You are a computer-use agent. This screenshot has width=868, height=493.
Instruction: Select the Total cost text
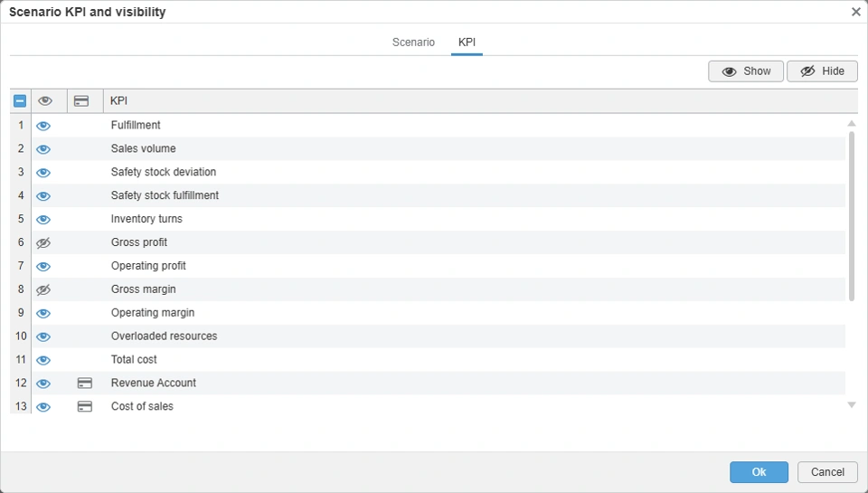134,359
